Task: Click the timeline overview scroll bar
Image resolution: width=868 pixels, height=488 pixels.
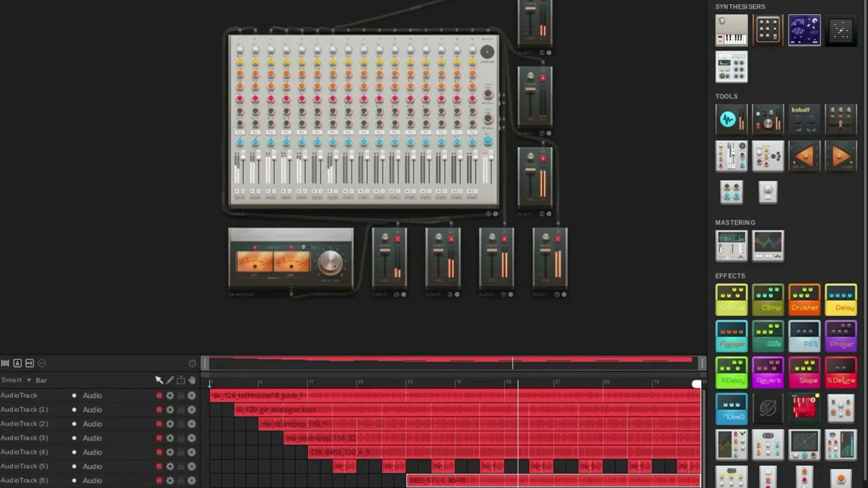Action: pos(453,363)
